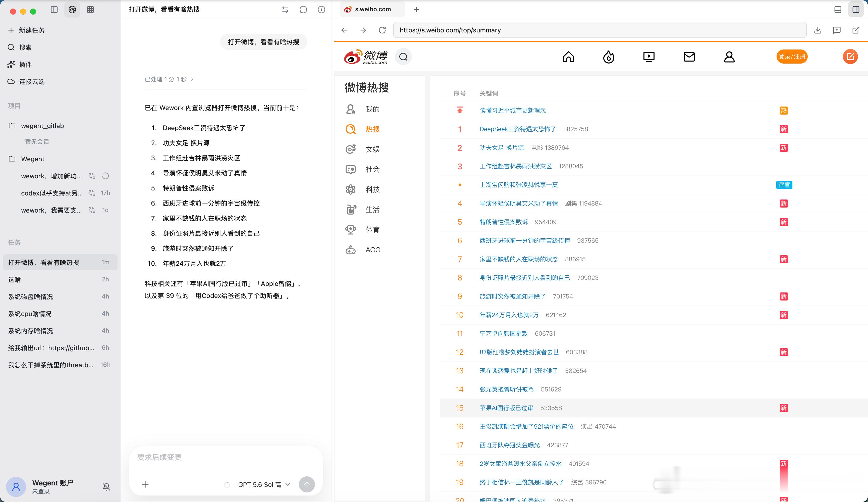The height and width of the screenshot is (502, 868).
Task: Open the grid view icon in the top bar
Action: pos(91,10)
